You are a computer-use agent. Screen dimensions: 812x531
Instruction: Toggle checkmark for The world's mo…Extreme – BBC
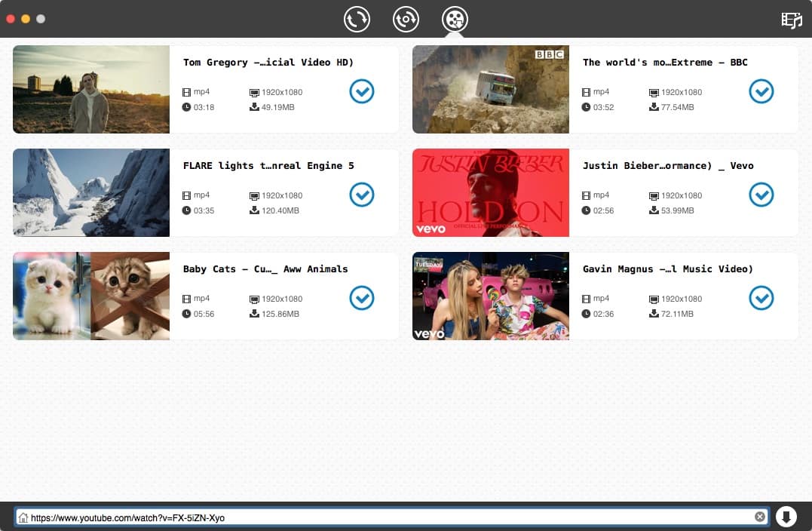[761, 91]
